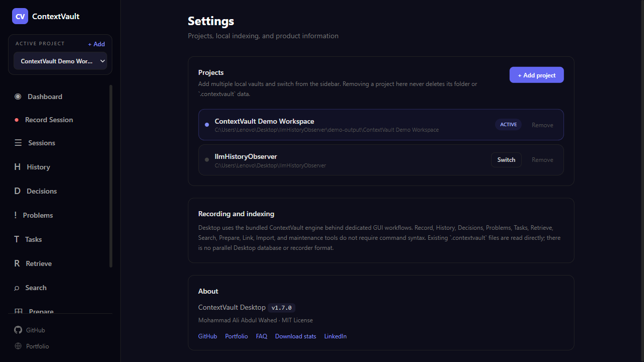Screen dimensions: 644x362
Task: Click the CV logo icon
Action: coord(20,16)
